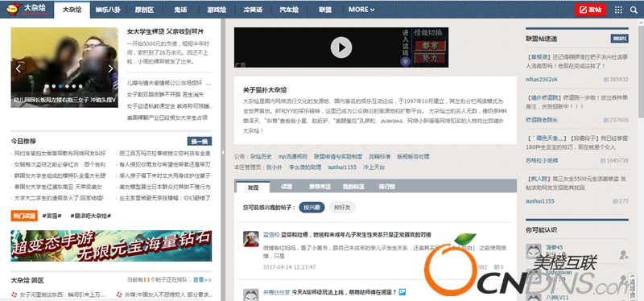Click the 都市 button in the ad
The height and width of the screenshot is (301, 644).
click(430, 45)
